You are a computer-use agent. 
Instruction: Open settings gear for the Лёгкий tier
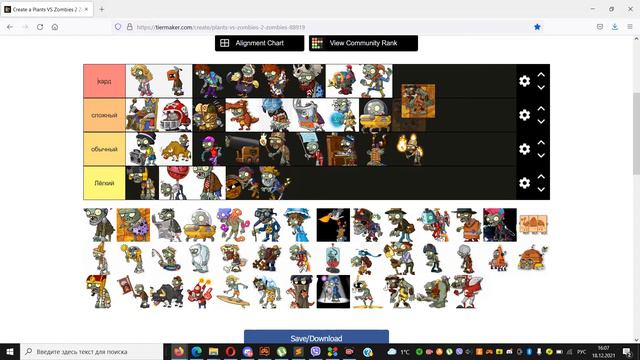tap(524, 183)
